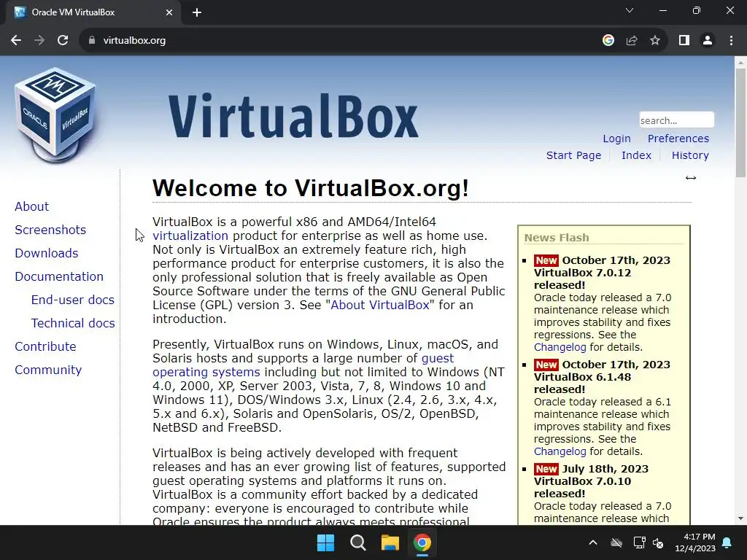The image size is (747, 560).
Task: Open Windows taskbar search
Action: point(357,542)
